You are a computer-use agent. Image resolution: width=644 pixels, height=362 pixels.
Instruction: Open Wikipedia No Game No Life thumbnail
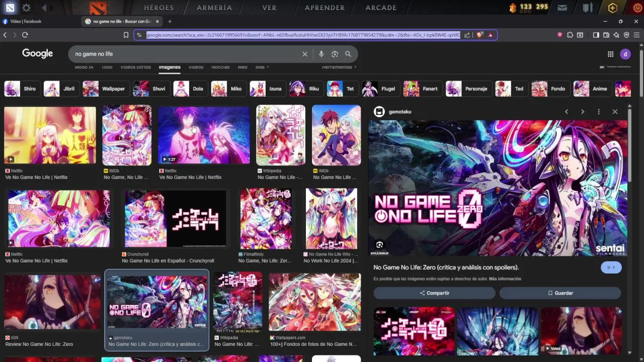point(280,135)
